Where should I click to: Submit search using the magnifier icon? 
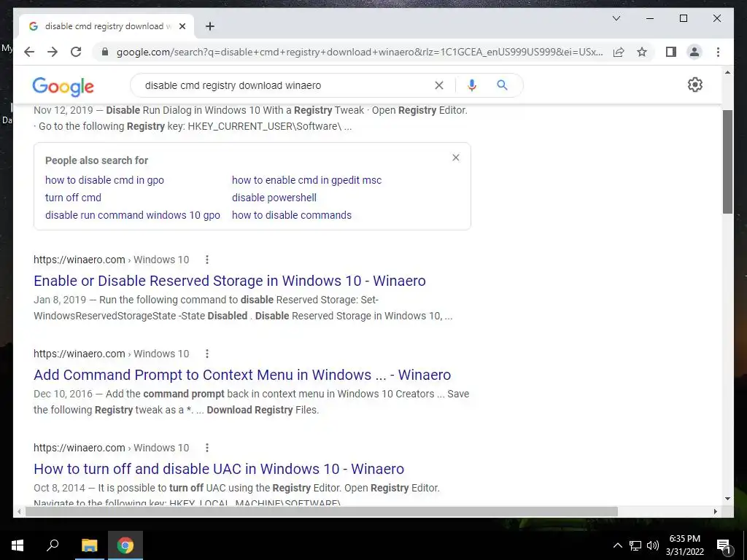(x=502, y=85)
